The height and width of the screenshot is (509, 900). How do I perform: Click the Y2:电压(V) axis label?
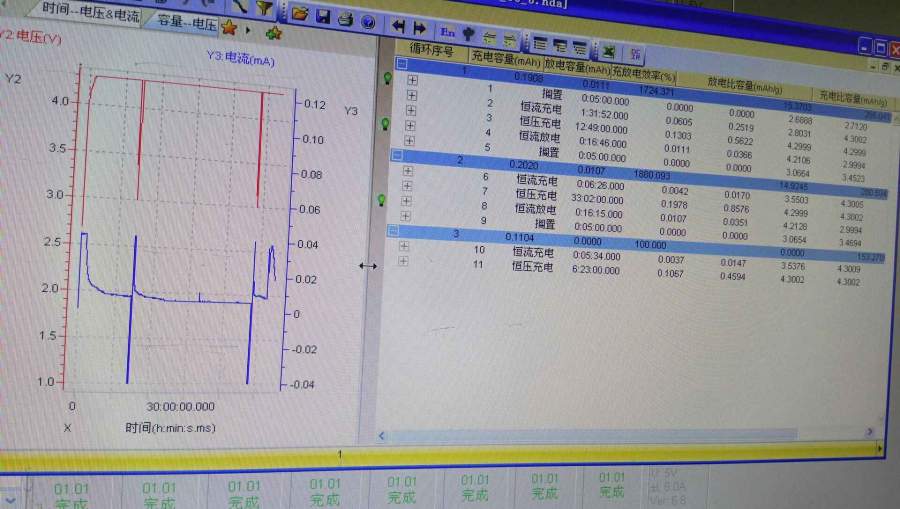coord(31,37)
